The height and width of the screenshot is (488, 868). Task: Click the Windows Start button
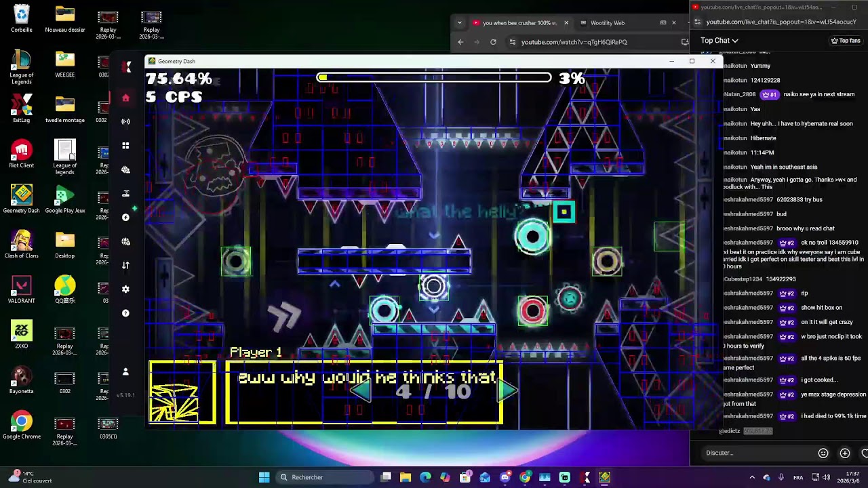[x=264, y=477]
